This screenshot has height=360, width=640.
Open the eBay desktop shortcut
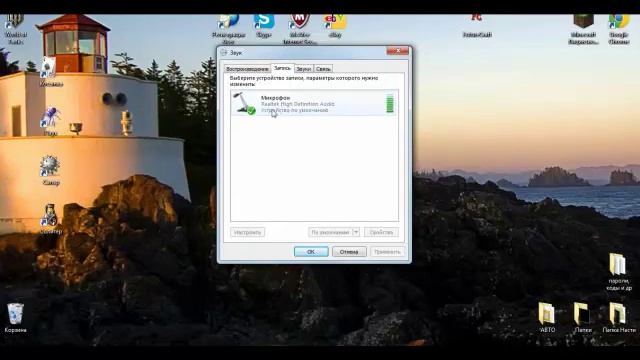335,24
